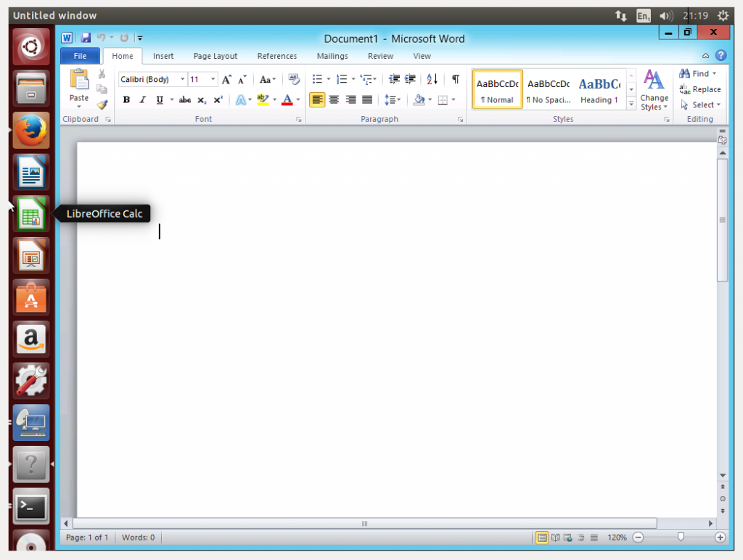Toggle Bold formatting
Image resolution: width=743 pixels, height=560 pixels.
(x=126, y=100)
